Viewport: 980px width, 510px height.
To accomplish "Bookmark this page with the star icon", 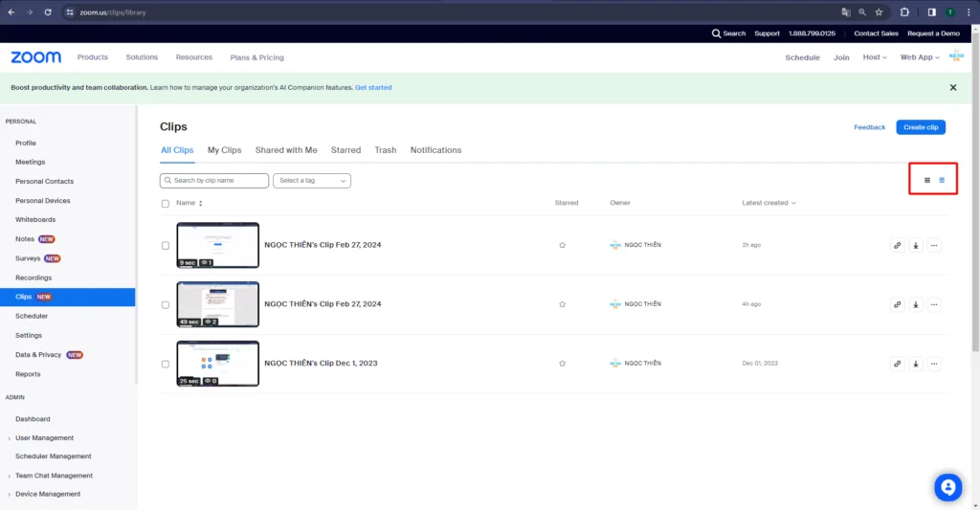I will click(879, 12).
